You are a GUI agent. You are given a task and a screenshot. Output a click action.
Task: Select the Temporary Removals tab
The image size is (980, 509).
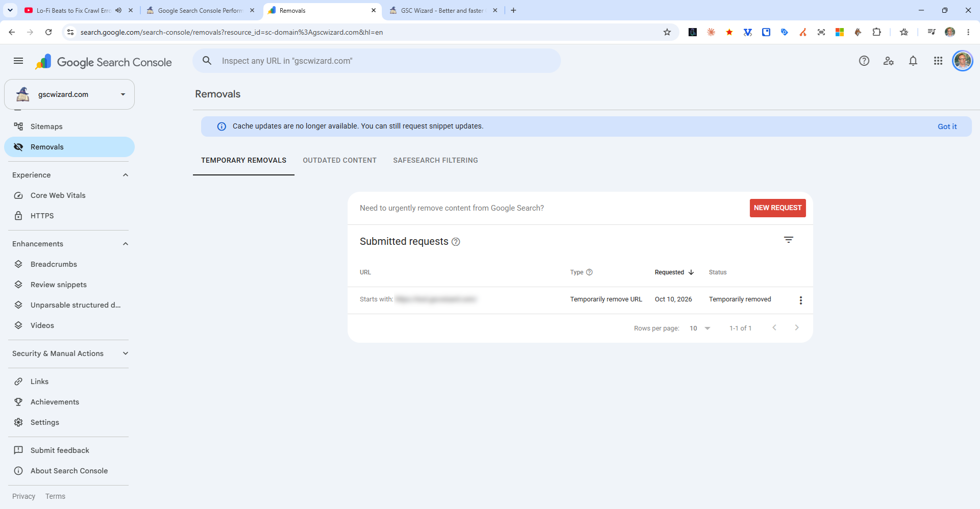(x=243, y=160)
